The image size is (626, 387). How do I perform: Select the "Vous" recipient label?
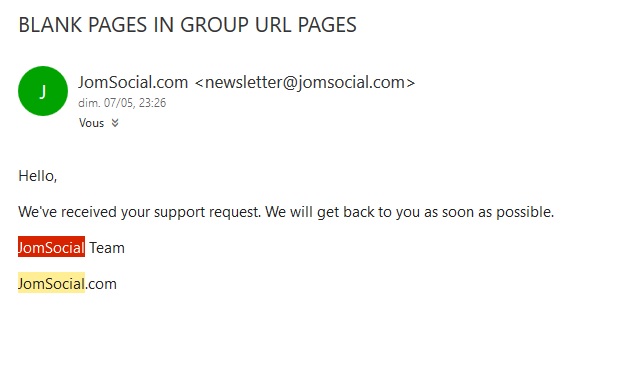pos(91,123)
